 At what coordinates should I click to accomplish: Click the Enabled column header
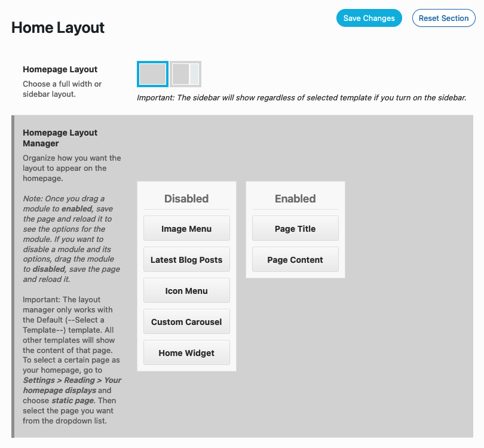click(295, 198)
